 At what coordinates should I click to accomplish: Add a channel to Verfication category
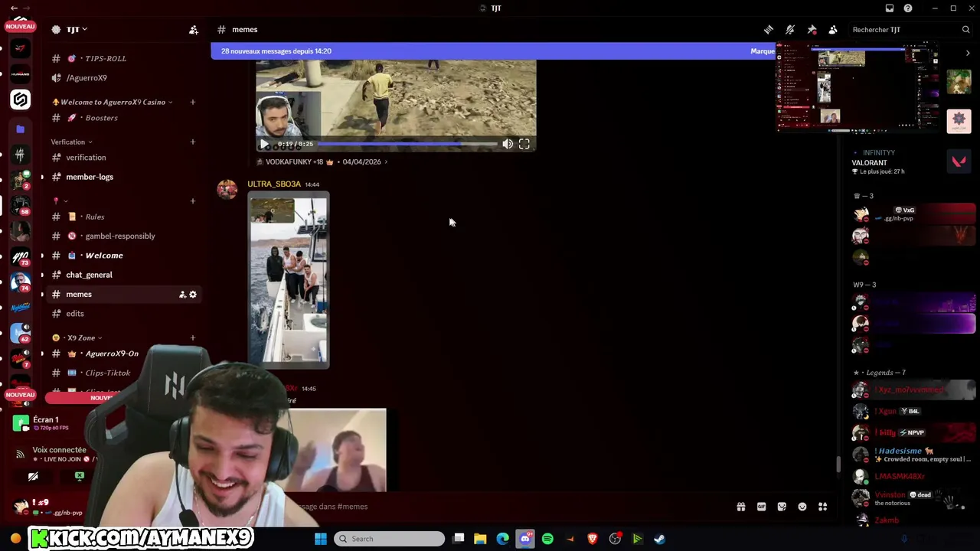[x=193, y=142]
